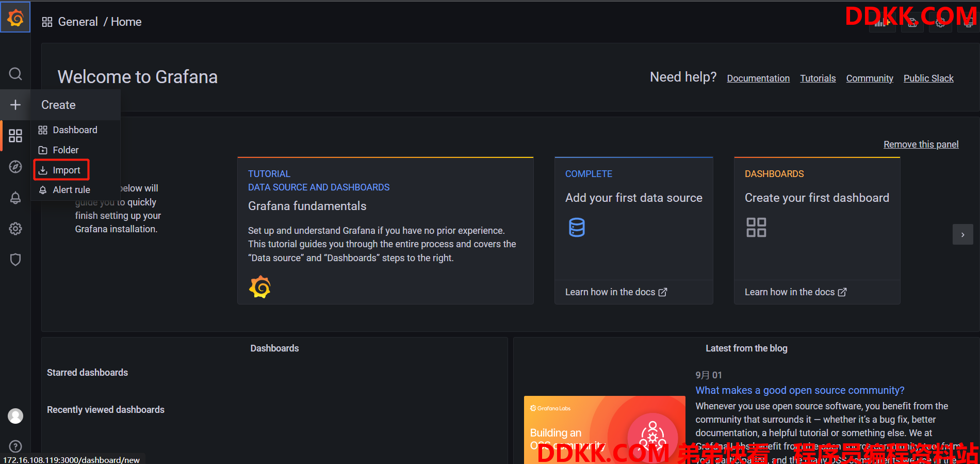Click the Create menu header

[59, 105]
